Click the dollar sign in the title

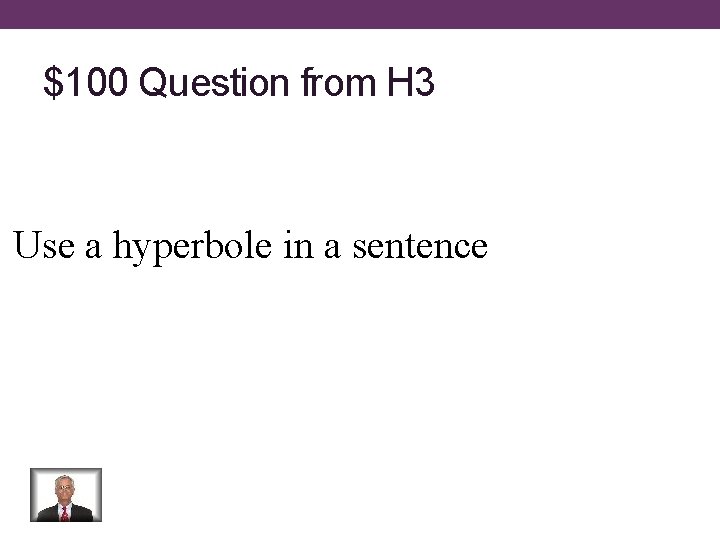52,84
